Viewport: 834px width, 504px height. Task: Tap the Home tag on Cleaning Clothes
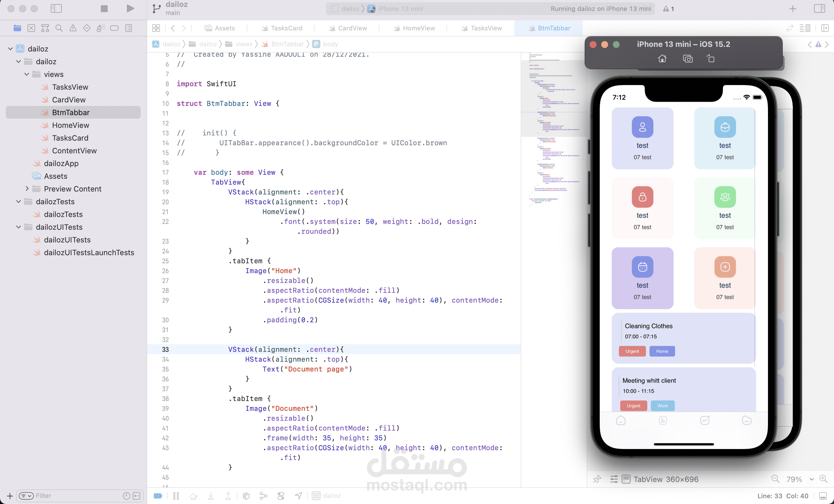662,351
